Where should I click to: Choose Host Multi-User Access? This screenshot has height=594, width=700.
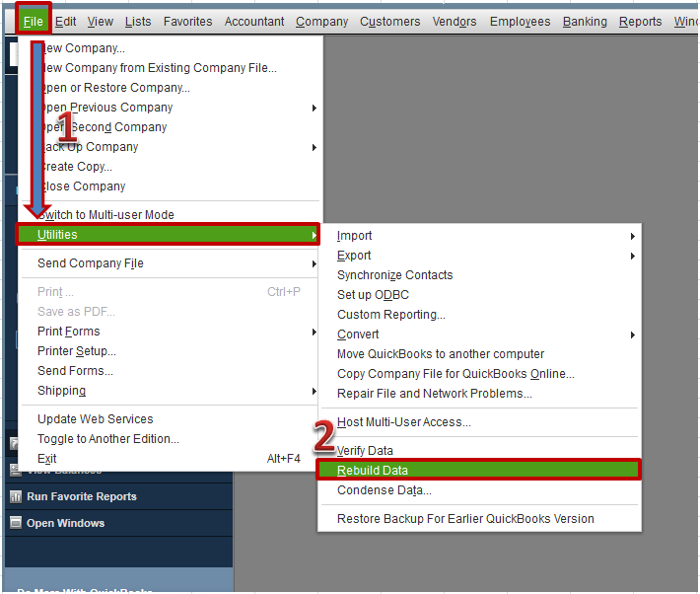(x=404, y=422)
